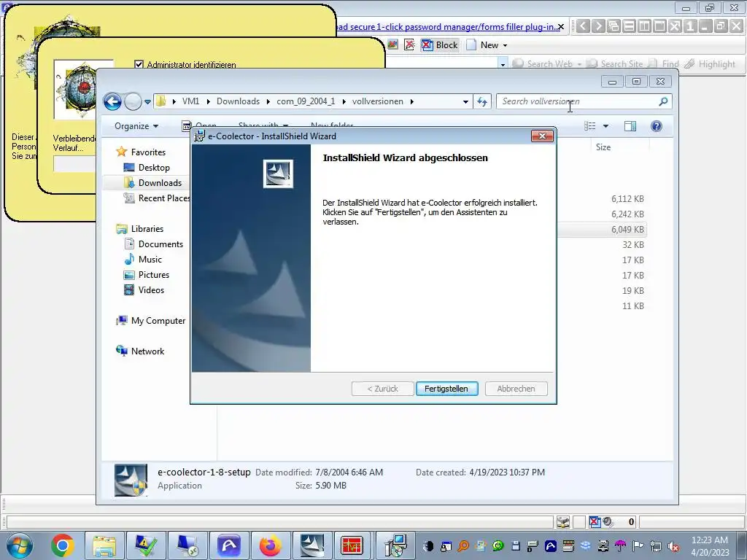The width and height of the screenshot is (747, 560).
Task: Go back in Explorer window
Action: [113, 101]
